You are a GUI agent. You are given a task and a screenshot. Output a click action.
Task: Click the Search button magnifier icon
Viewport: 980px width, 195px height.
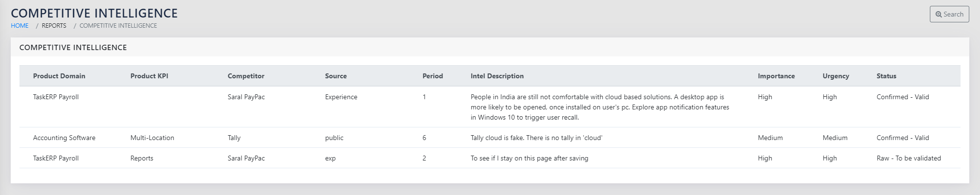click(939, 15)
